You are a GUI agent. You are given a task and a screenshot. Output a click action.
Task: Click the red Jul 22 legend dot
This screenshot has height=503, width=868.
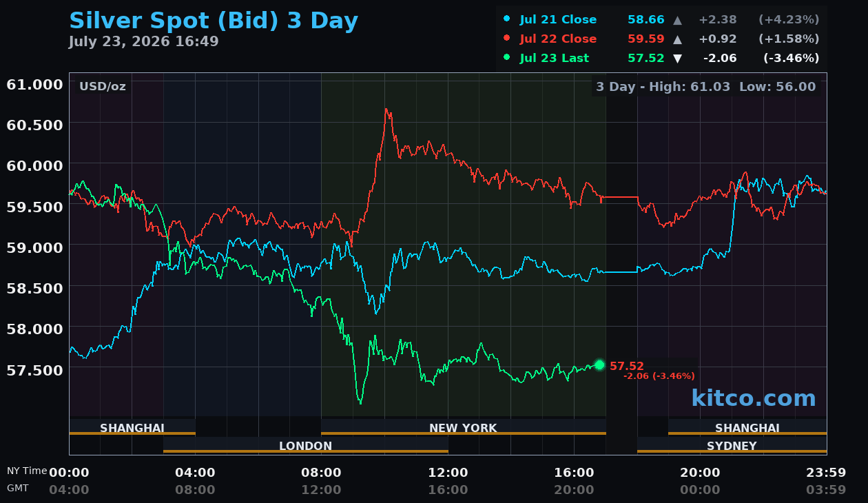pyautogui.click(x=508, y=39)
